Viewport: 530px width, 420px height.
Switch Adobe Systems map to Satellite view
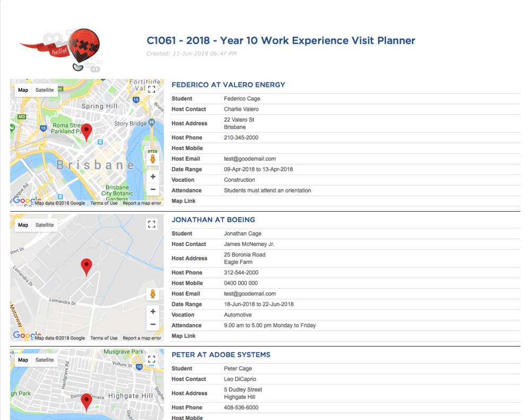tap(45, 360)
